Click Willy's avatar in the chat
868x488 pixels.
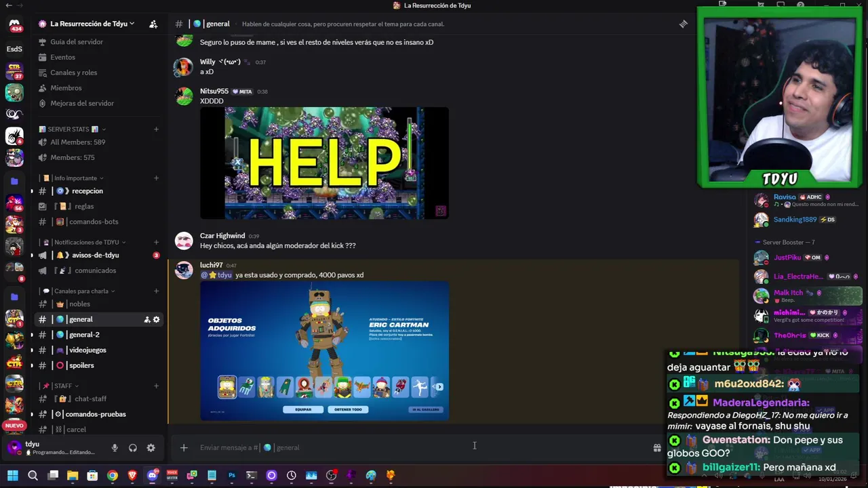[x=184, y=67]
